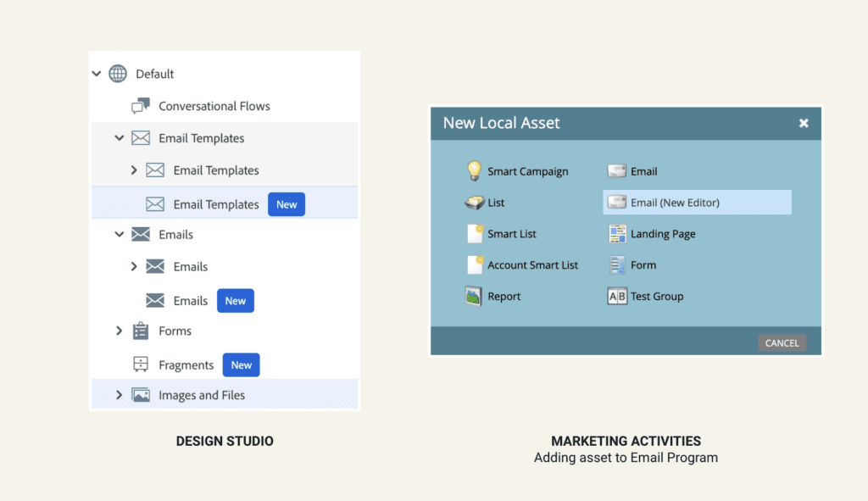Choose Email (New Editor) asset option
This screenshot has height=501, width=868.
pos(675,203)
